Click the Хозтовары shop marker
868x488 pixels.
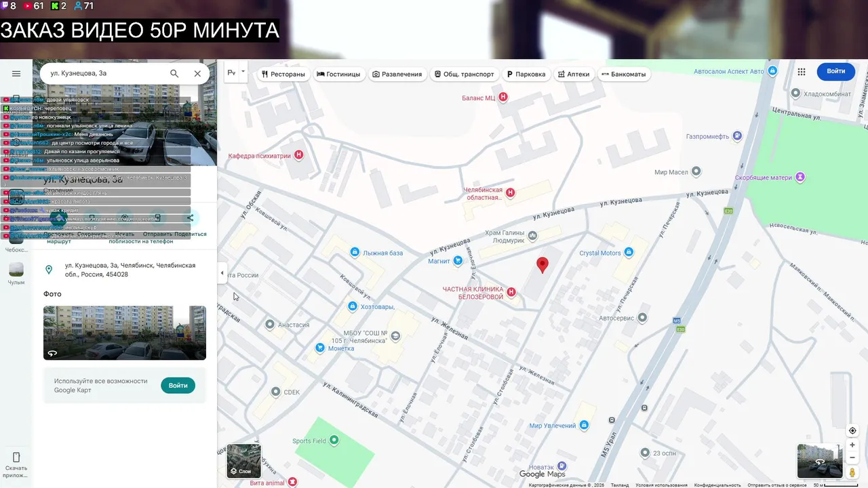pos(352,306)
